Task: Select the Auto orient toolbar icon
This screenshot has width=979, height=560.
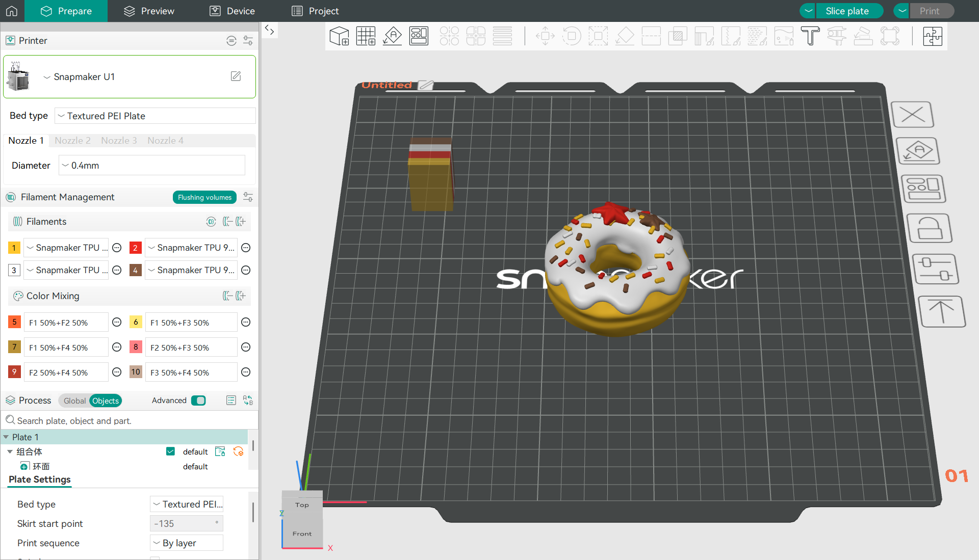Action: [392, 36]
